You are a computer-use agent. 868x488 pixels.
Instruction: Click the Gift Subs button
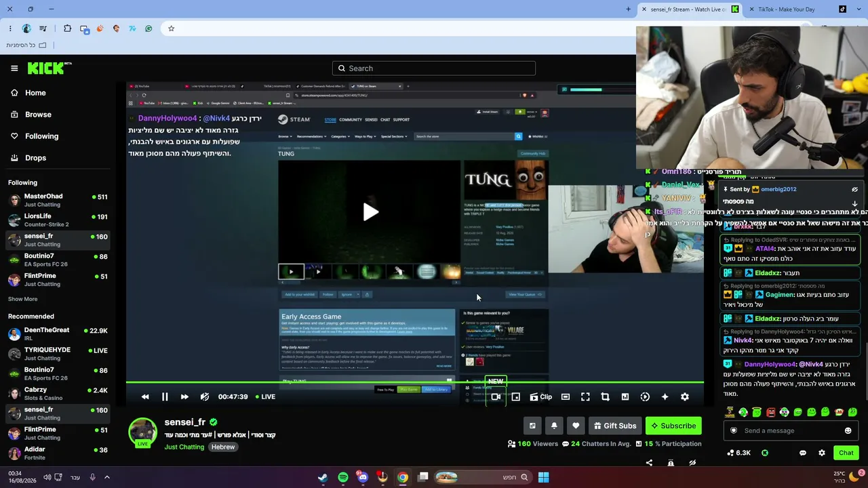[x=615, y=426]
